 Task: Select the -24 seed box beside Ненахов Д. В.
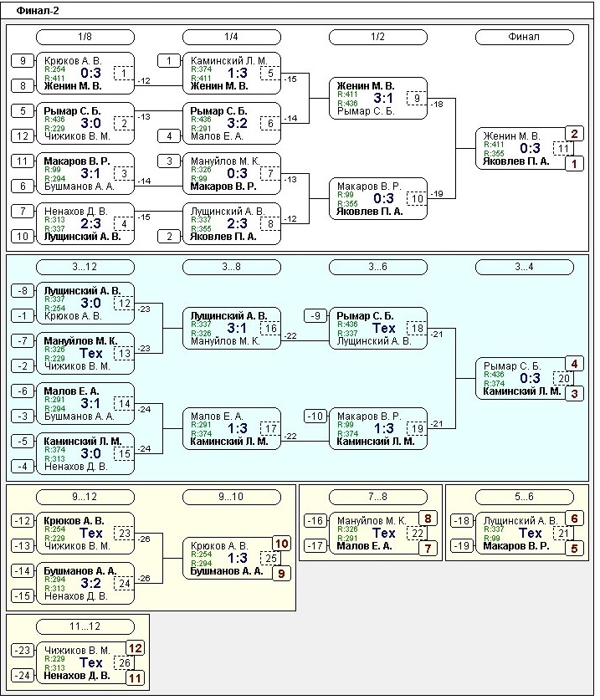point(23,676)
